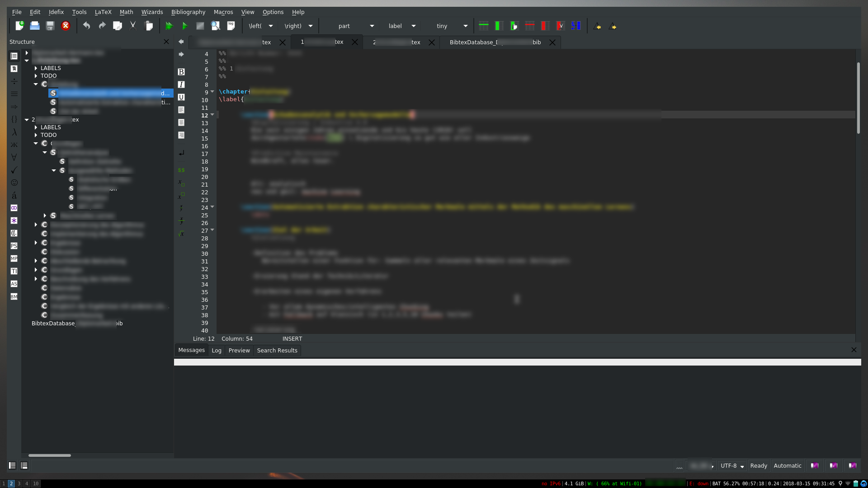The image size is (868, 488).
Task: Show the bookmarks panel icon in Structure sidebar
Action: (14, 69)
